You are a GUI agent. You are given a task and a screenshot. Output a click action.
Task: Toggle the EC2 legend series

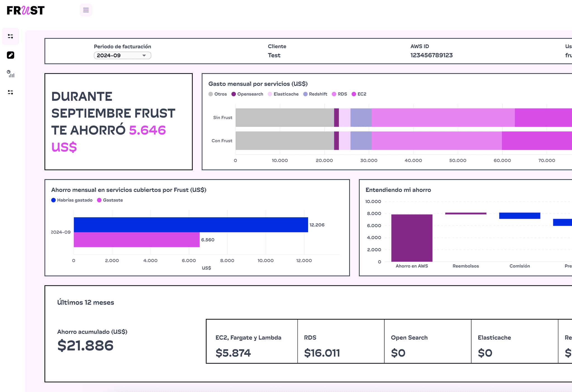pyautogui.click(x=359, y=94)
